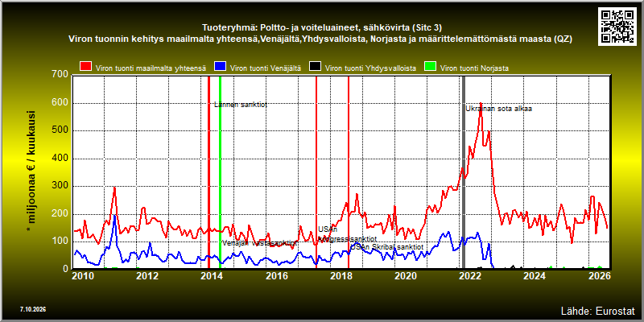644x322 pixels.
Task: Click the y-axis value 400
Action: coord(60,158)
